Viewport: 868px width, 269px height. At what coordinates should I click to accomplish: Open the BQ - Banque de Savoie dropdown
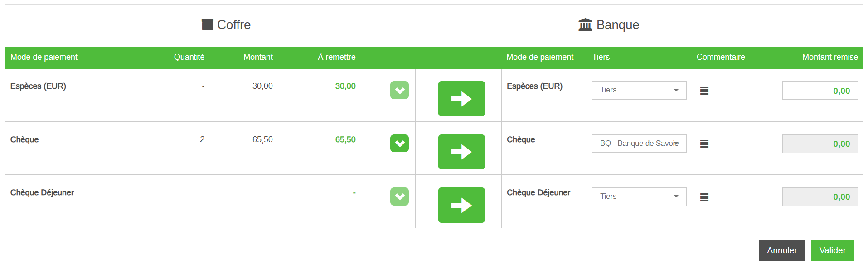click(x=639, y=144)
